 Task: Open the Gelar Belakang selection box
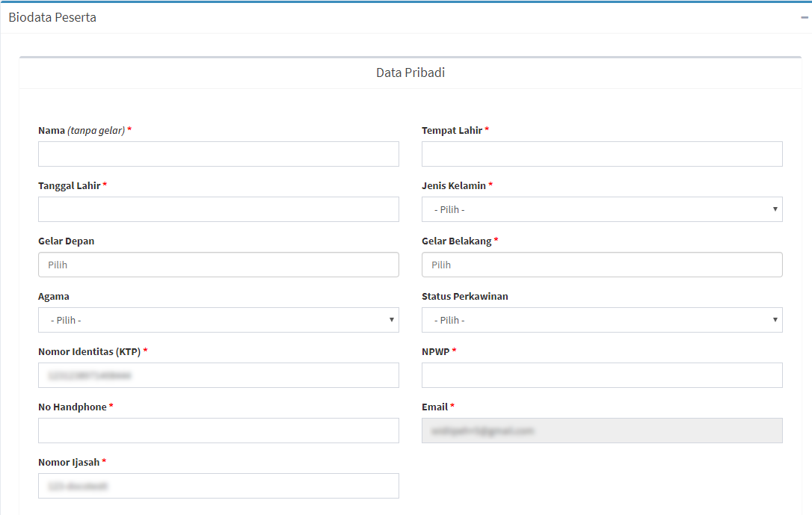[x=602, y=265]
